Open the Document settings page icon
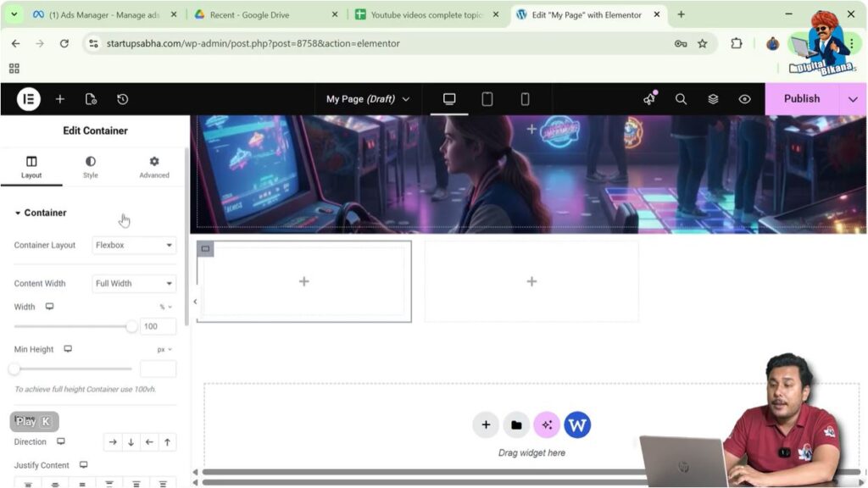The width and height of the screenshot is (868, 488). point(92,99)
